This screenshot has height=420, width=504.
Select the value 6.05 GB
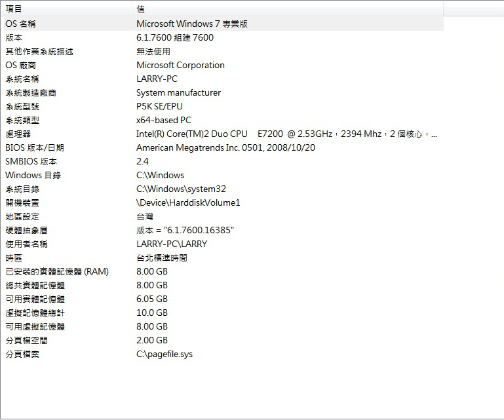[152, 299]
